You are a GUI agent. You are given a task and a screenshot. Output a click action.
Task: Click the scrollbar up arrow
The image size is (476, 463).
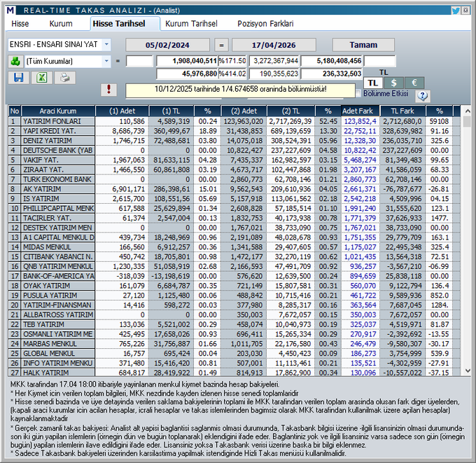pos(468,111)
